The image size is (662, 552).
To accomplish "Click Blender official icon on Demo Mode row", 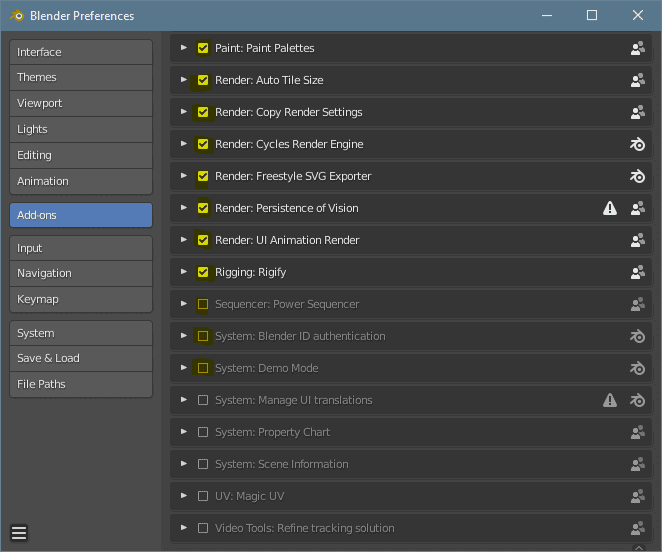I will [638, 368].
